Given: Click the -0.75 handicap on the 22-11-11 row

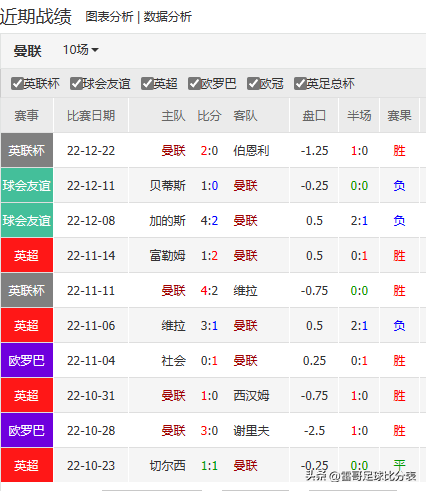Looking at the screenshot, I should coord(314,291).
